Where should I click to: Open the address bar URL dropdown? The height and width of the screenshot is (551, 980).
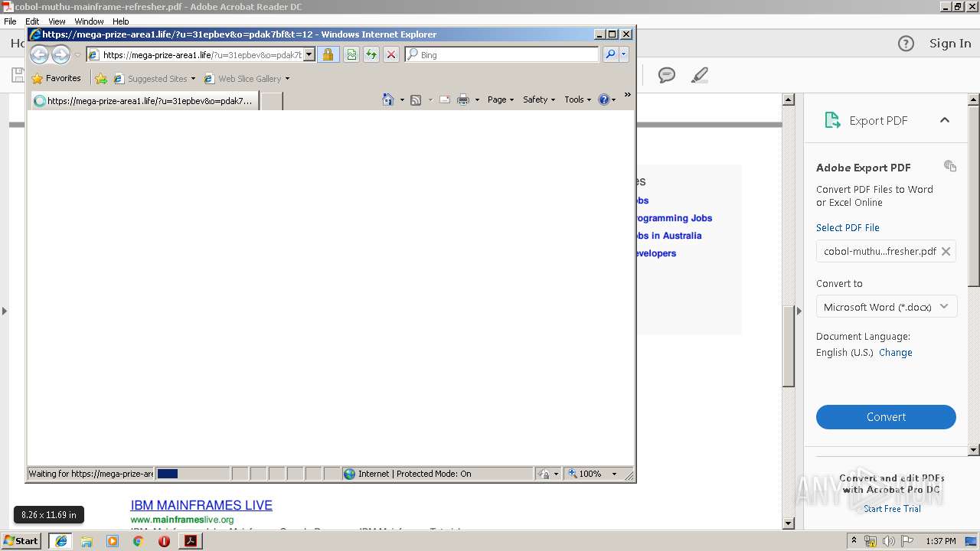(x=309, y=54)
